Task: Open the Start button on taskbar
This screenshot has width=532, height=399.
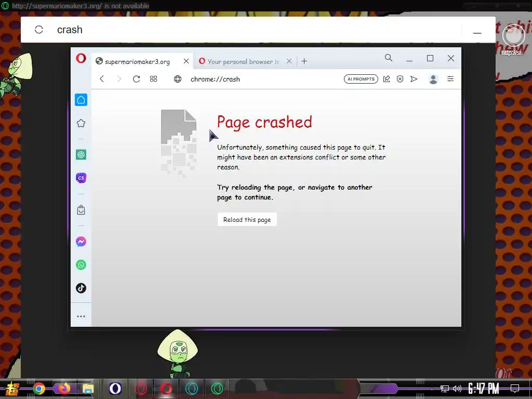Action: (12, 389)
